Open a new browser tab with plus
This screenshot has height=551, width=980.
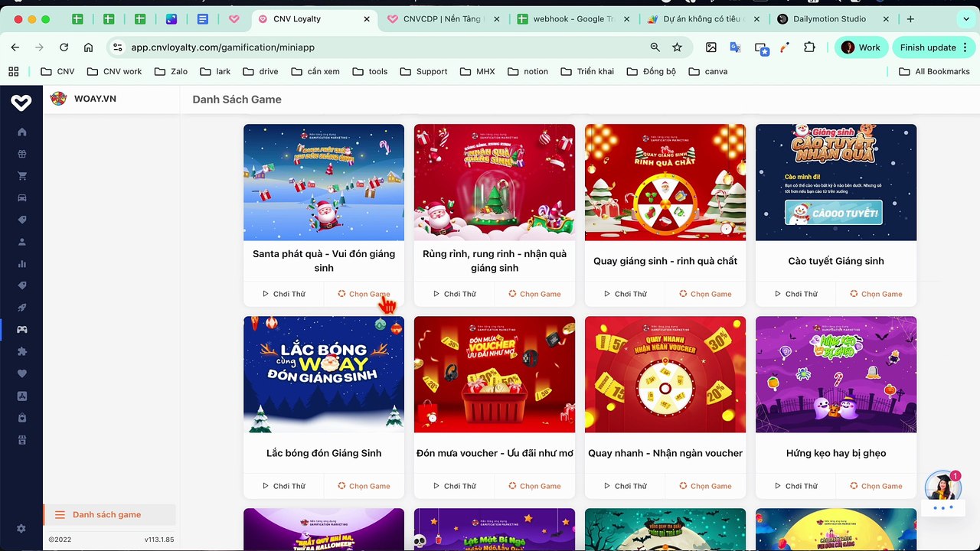pos(910,19)
